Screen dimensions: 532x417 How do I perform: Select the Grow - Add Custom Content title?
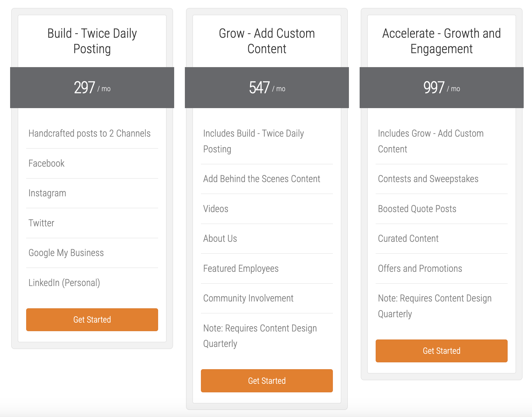(267, 41)
